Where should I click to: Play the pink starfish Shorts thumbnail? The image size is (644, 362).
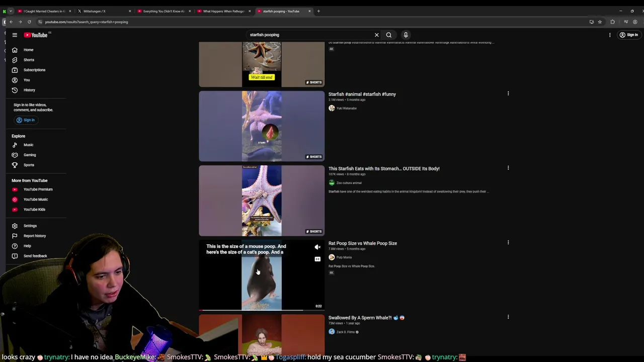262,126
